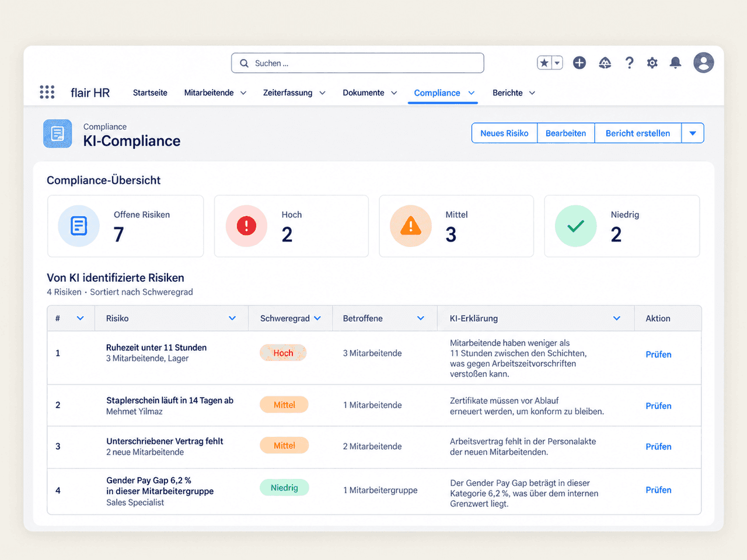Open the Betroffene column menu chevron
Image resolution: width=747 pixels, height=560 pixels.
tap(421, 318)
